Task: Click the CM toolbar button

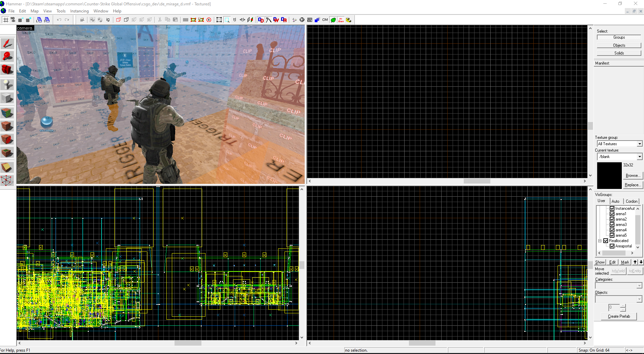Action: [325, 20]
